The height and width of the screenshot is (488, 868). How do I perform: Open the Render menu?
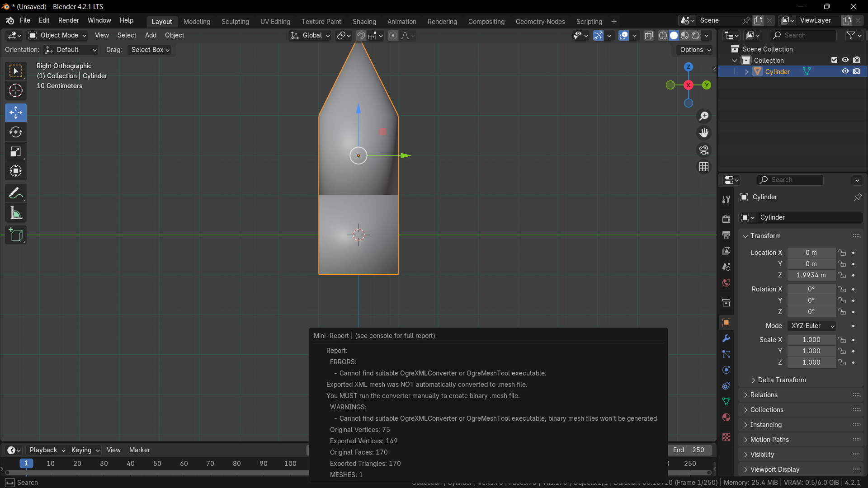click(x=68, y=20)
